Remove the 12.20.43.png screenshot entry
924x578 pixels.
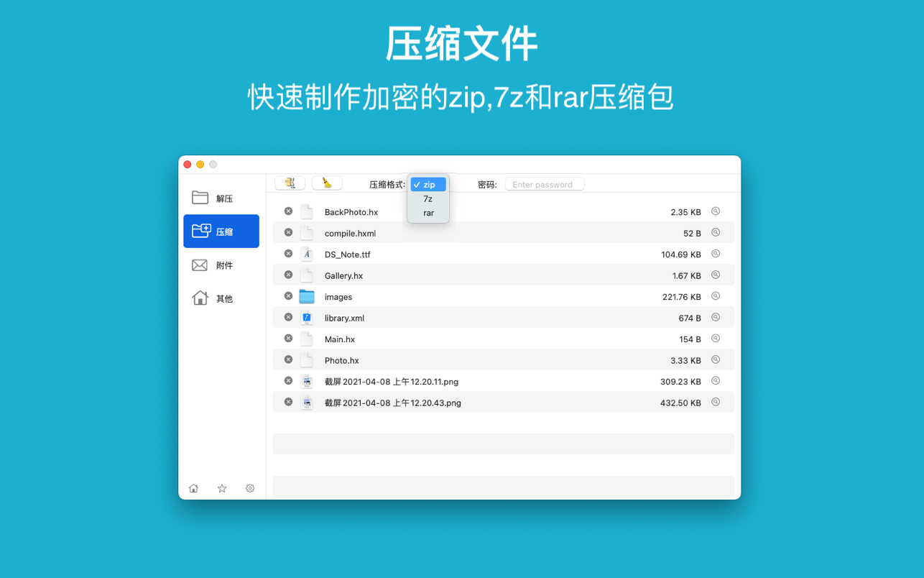tap(288, 402)
